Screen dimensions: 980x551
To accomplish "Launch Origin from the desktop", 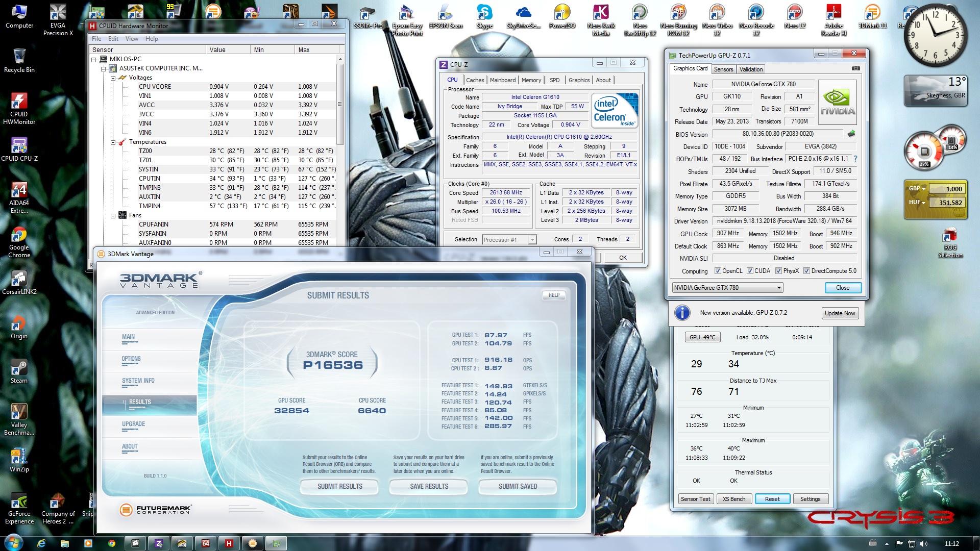I will click(19, 327).
